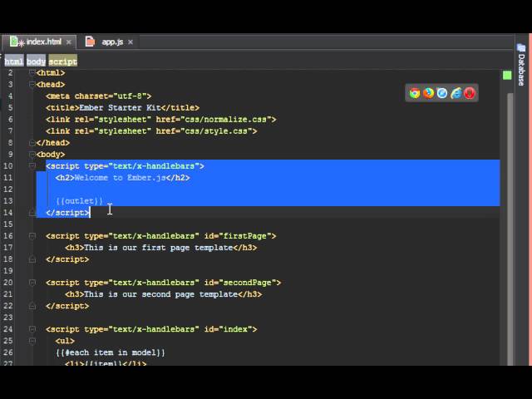Click on id "secondPage" attribute value
The image size is (532, 399).
(x=248, y=283)
